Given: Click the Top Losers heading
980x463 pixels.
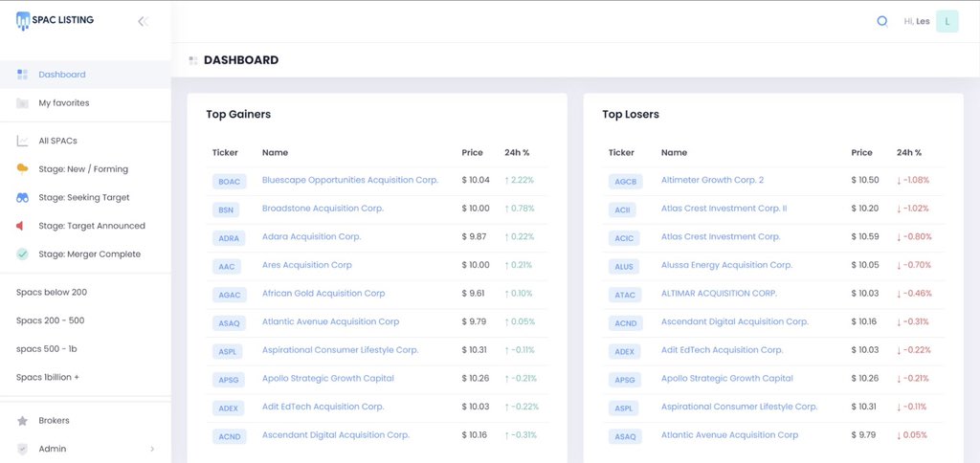Looking at the screenshot, I should (x=631, y=115).
